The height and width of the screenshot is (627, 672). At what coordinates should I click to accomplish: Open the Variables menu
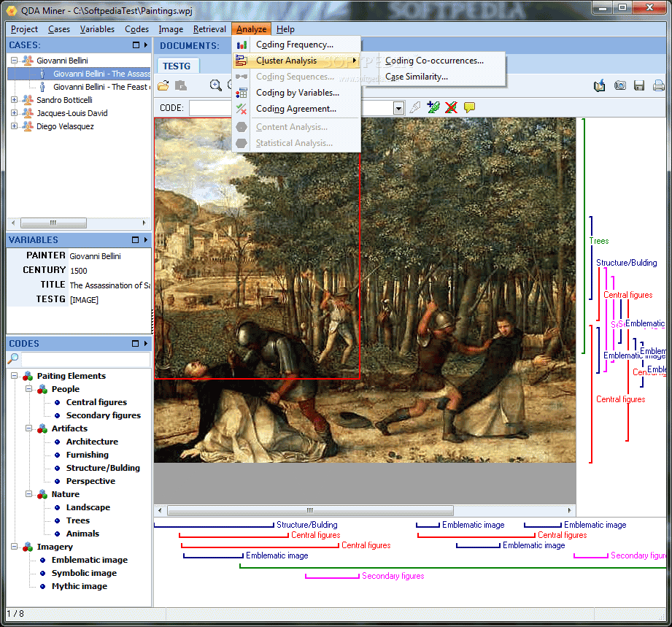click(x=97, y=29)
